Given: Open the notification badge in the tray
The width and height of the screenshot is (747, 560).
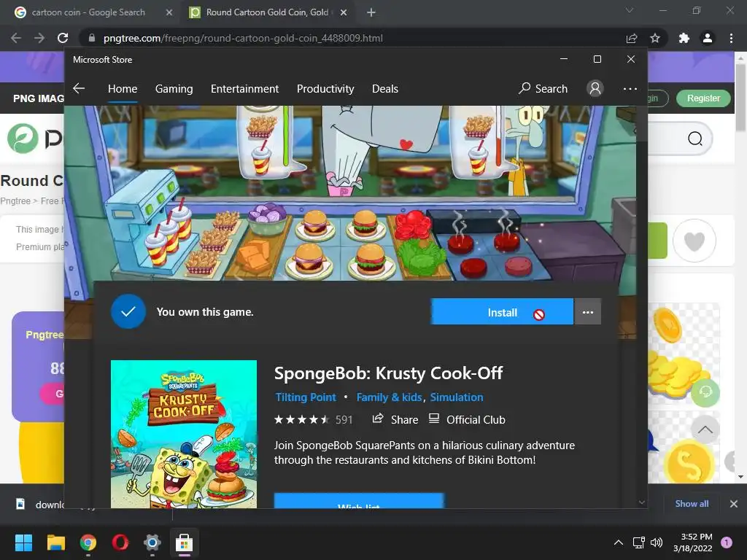Looking at the screenshot, I should click(727, 542).
